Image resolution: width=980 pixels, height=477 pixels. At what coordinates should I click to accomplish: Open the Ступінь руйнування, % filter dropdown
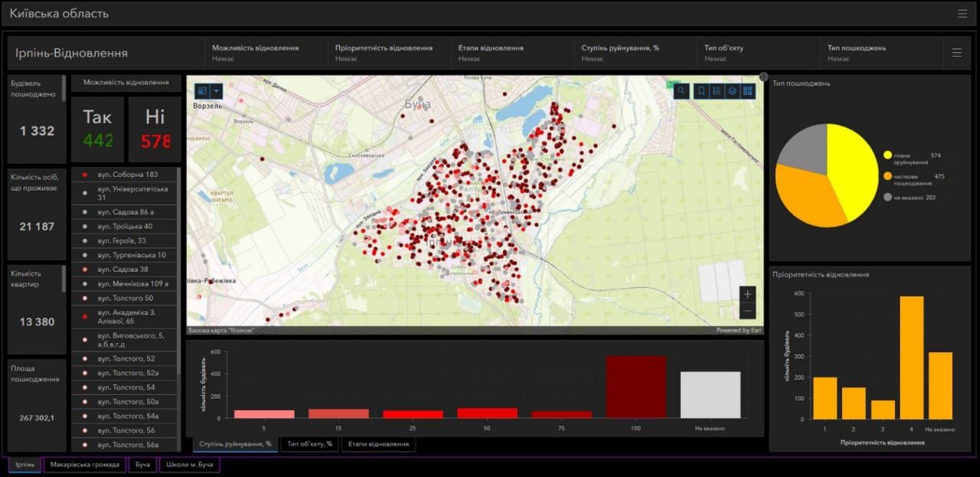635,53
